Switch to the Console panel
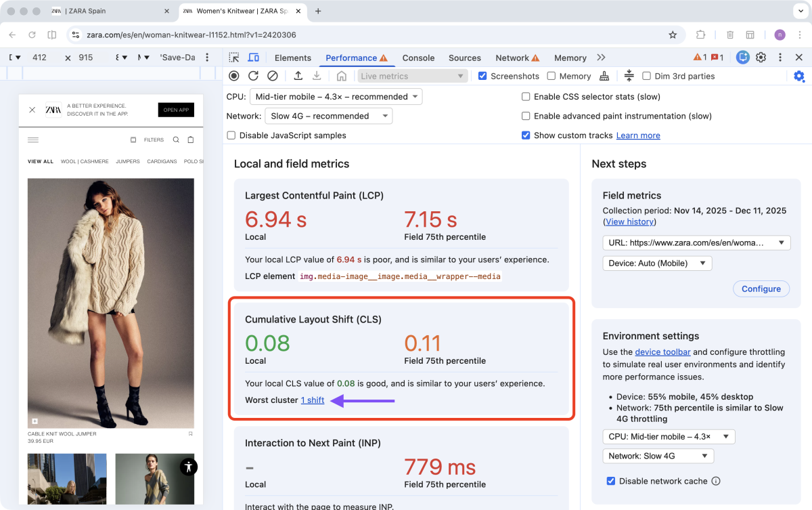 pyautogui.click(x=418, y=58)
